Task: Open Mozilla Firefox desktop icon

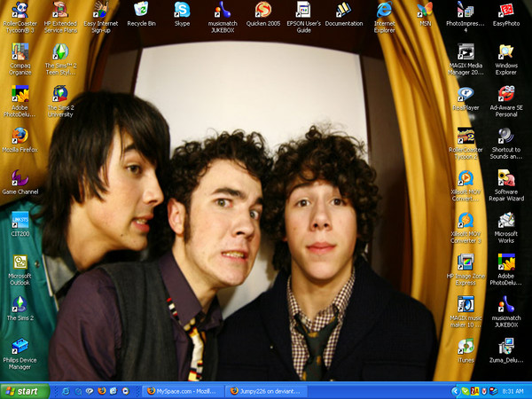Action: [20, 136]
